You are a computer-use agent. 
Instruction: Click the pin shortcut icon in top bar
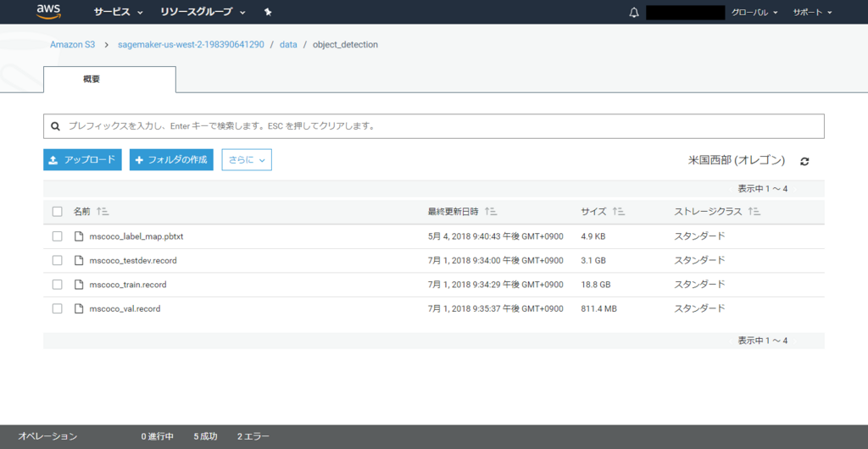[268, 12]
